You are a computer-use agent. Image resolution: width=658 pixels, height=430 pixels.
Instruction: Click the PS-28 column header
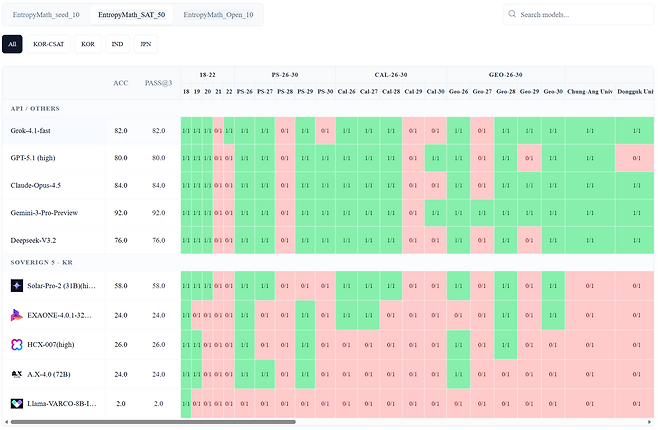coord(285,91)
